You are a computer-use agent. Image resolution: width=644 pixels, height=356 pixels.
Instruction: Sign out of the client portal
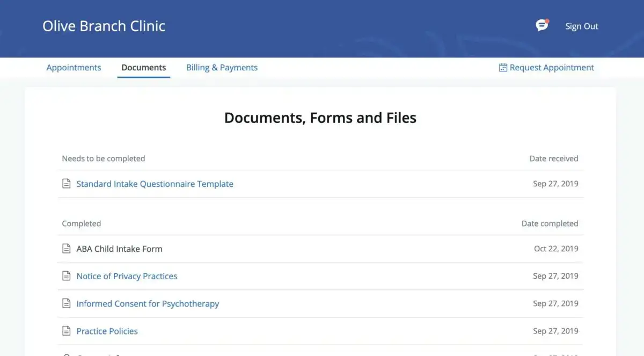click(x=581, y=26)
